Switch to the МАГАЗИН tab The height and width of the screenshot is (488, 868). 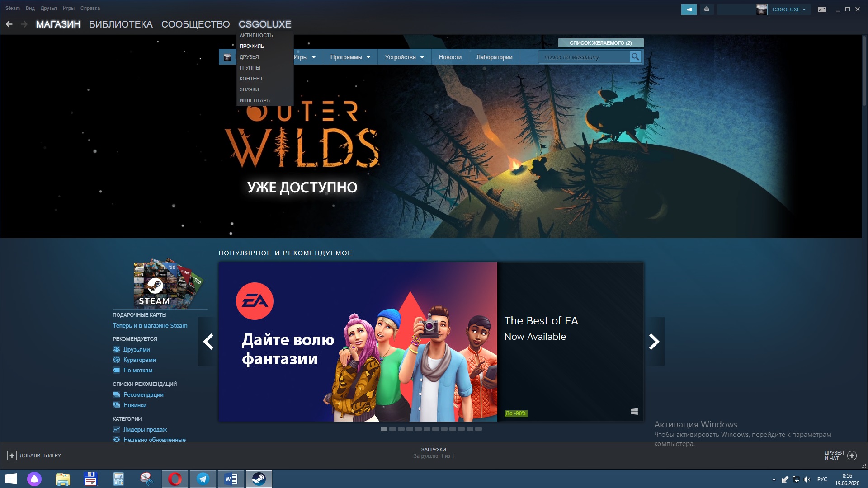click(x=58, y=24)
